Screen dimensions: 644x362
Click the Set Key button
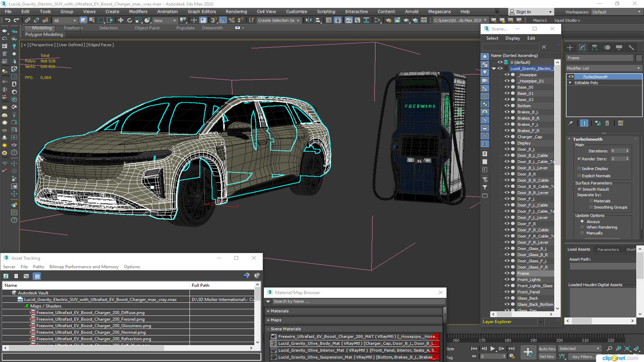click(x=547, y=357)
